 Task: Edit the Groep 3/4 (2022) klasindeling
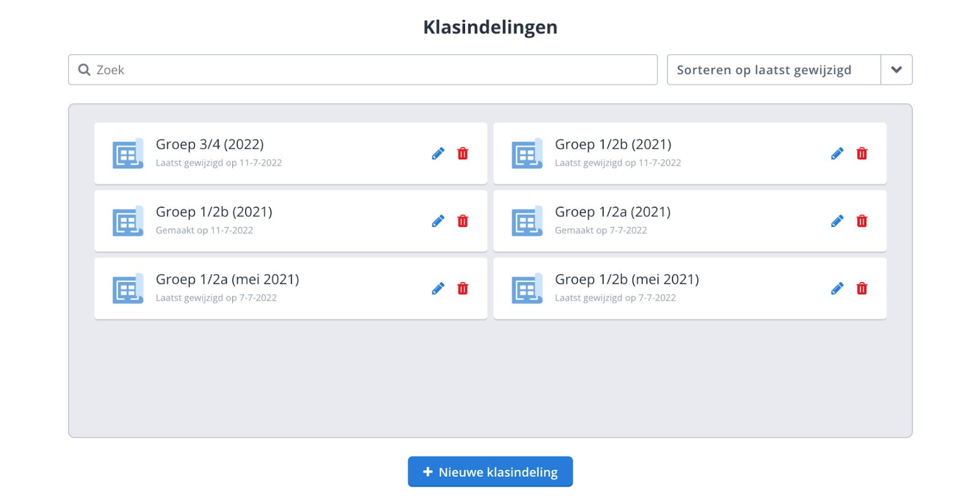tap(438, 154)
